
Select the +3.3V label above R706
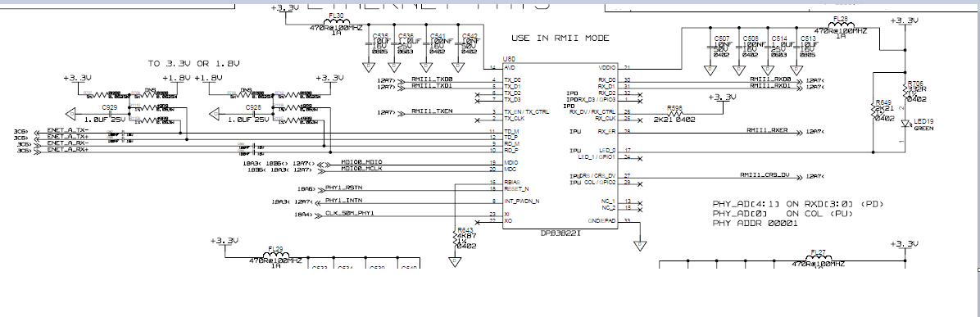(x=904, y=20)
